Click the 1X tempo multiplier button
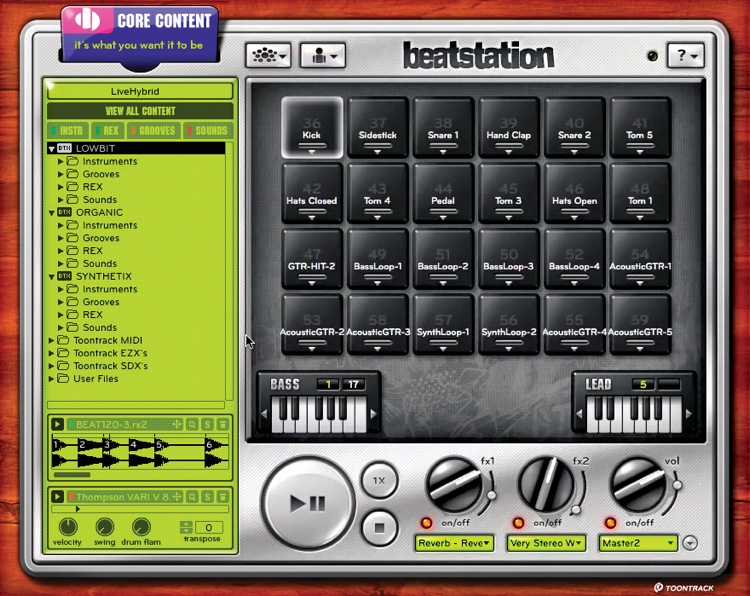Screen dimensions: 750x596 (x=379, y=480)
